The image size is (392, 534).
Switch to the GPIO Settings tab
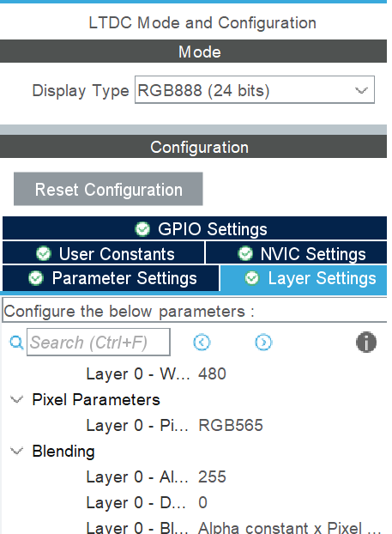(195, 228)
